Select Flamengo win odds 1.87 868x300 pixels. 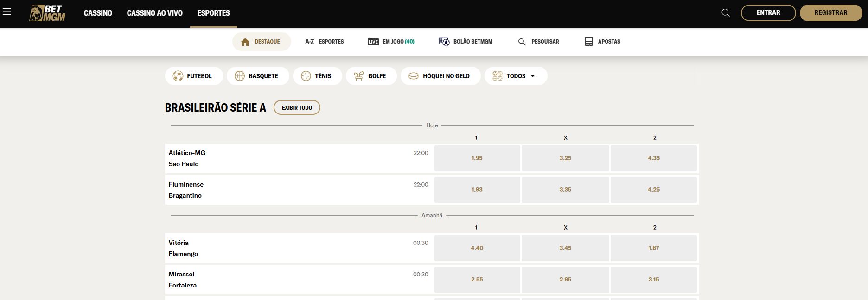(x=654, y=248)
